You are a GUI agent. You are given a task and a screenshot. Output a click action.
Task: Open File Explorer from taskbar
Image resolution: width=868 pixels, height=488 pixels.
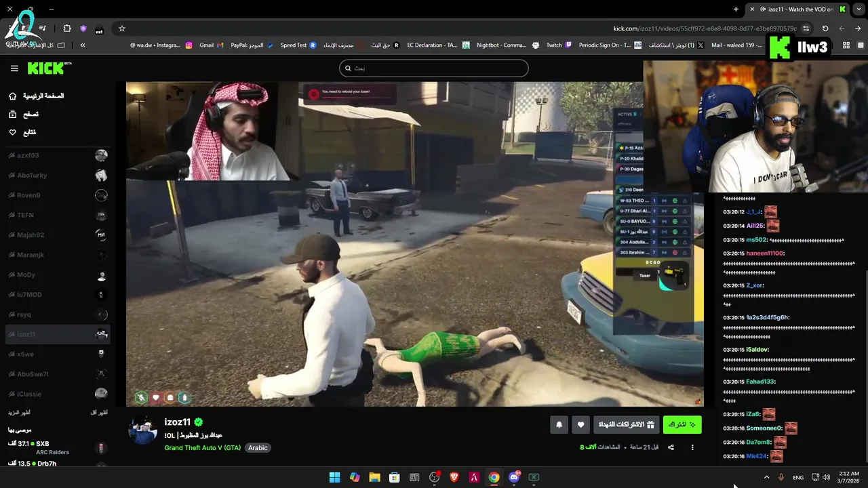click(374, 477)
